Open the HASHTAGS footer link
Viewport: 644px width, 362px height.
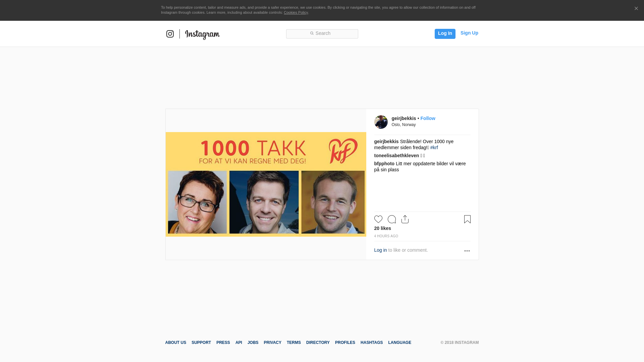coord(371,343)
